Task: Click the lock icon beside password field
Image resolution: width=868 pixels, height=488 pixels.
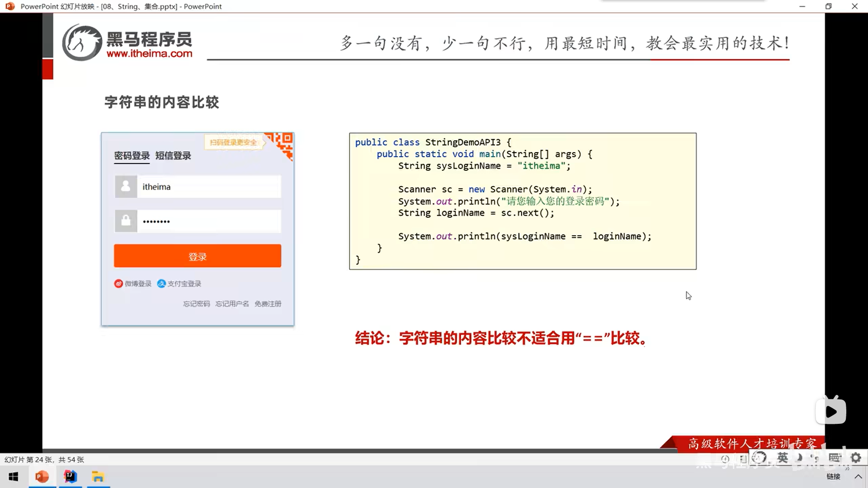Action: coord(126,221)
